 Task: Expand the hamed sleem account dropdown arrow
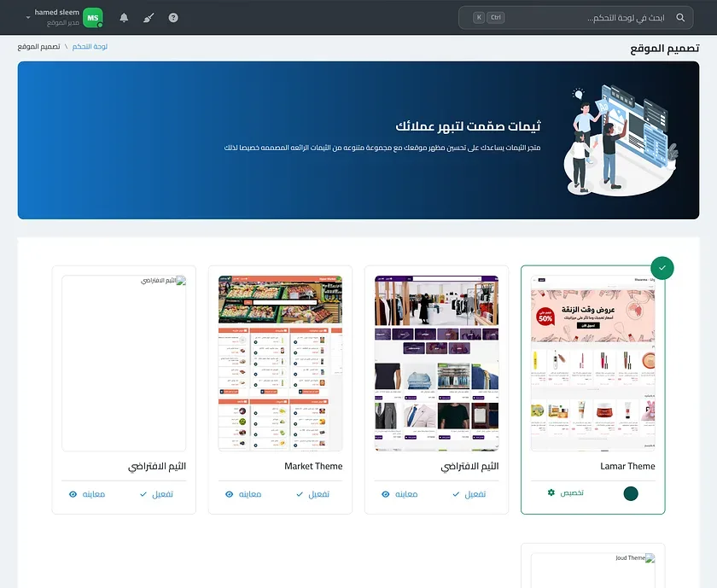[28, 17]
